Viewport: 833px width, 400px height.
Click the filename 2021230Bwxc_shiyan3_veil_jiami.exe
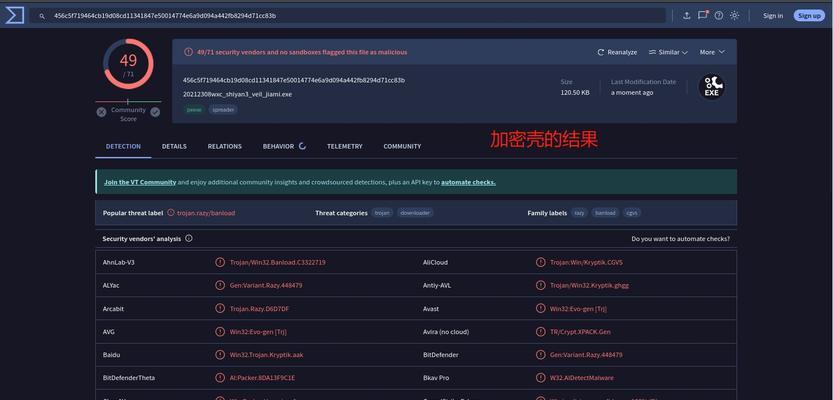[x=237, y=95]
